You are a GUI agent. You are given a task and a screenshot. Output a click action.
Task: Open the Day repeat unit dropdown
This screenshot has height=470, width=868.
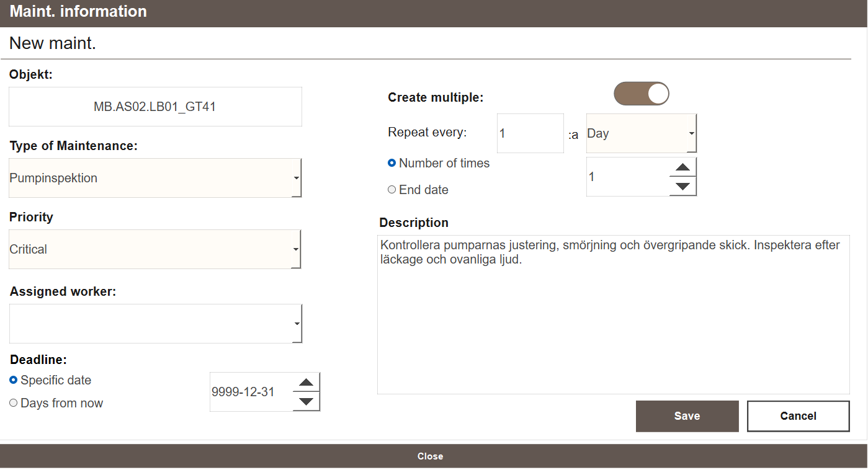click(x=641, y=133)
